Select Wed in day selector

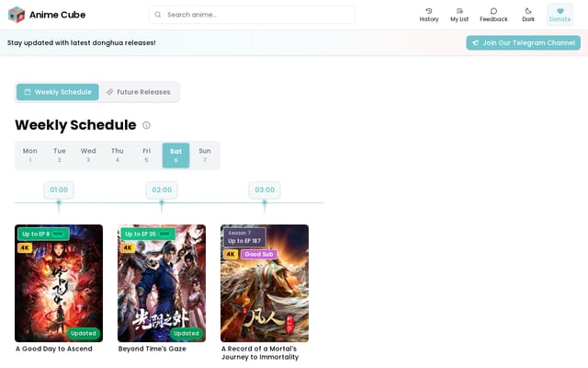[88, 155]
